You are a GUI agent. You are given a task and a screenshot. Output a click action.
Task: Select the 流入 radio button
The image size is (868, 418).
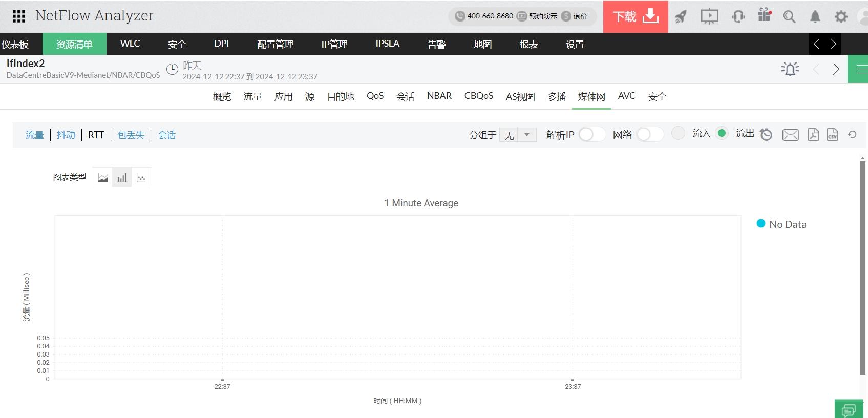(x=678, y=133)
